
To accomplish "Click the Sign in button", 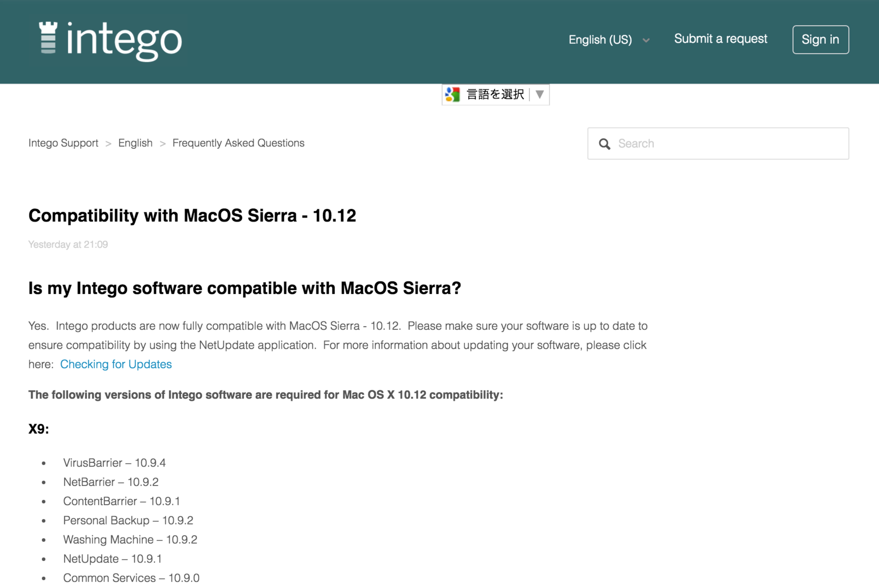I will pyautogui.click(x=821, y=39).
